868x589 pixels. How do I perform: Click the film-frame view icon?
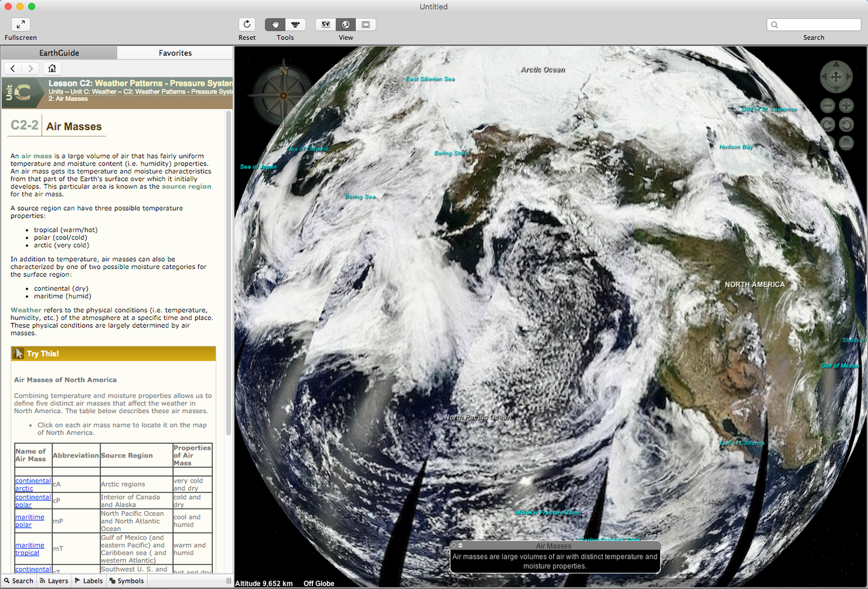365,25
